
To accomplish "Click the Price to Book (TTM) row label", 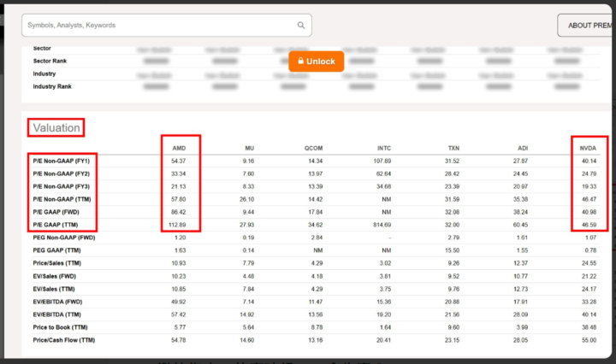I will [60, 327].
